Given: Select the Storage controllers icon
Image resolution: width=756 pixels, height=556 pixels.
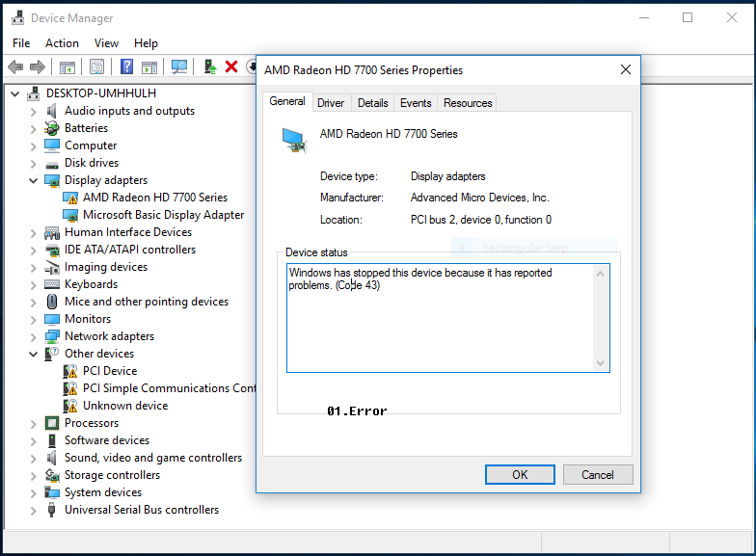Looking at the screenshot, I should click(x=52, y=475).
